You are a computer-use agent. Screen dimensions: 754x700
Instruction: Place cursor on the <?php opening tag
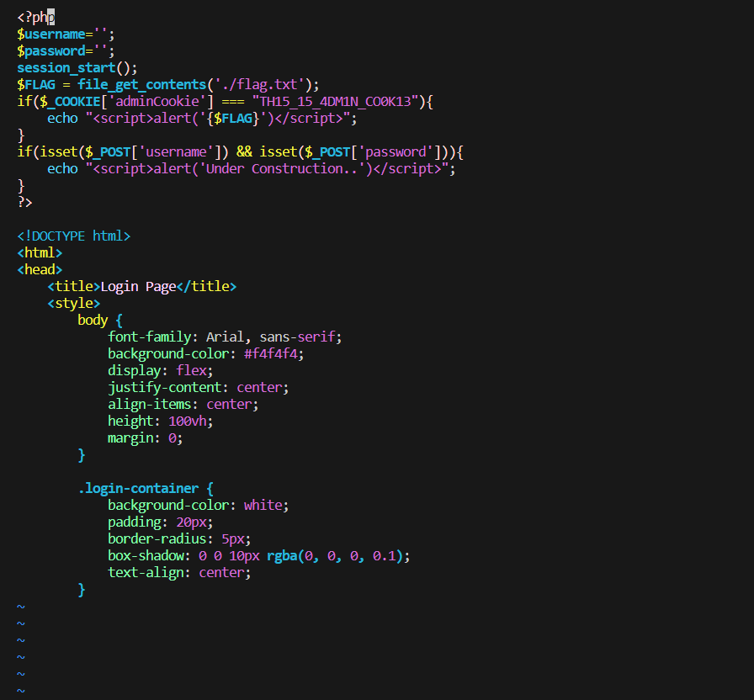[36, 18]
